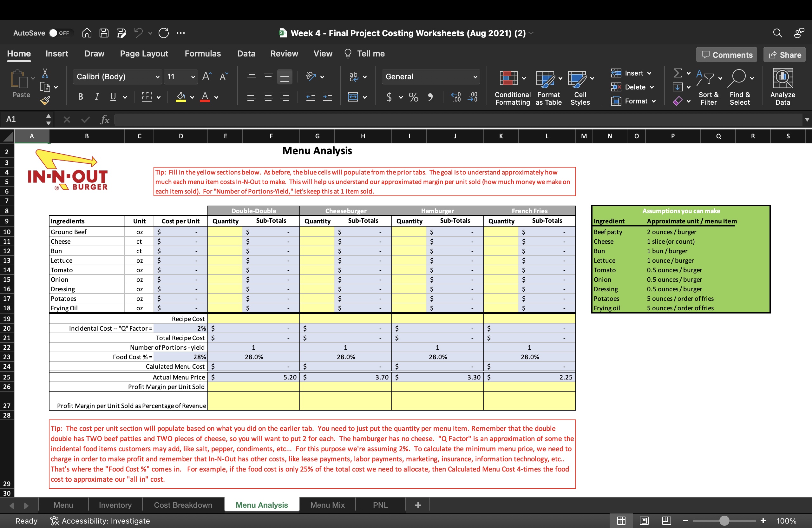The width and height of the screenshot is (812, 528).
Task: Toggle Align Right horizontal alignment
Action: (285, 97)
